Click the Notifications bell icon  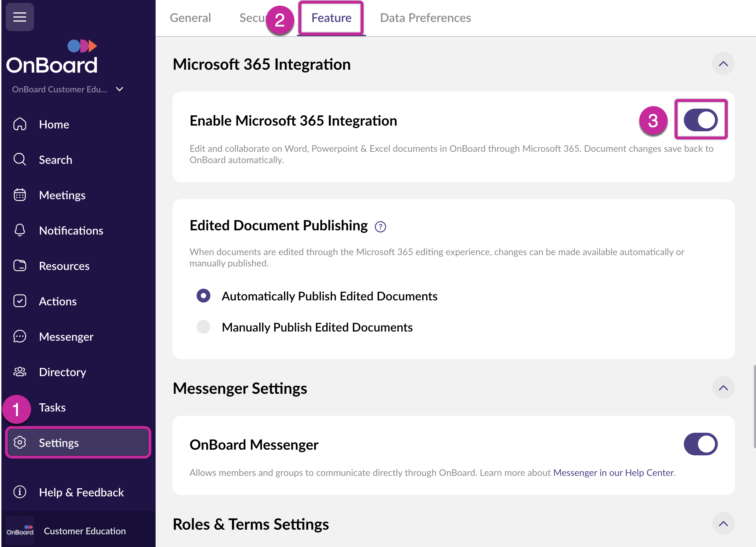coord(20,230)
